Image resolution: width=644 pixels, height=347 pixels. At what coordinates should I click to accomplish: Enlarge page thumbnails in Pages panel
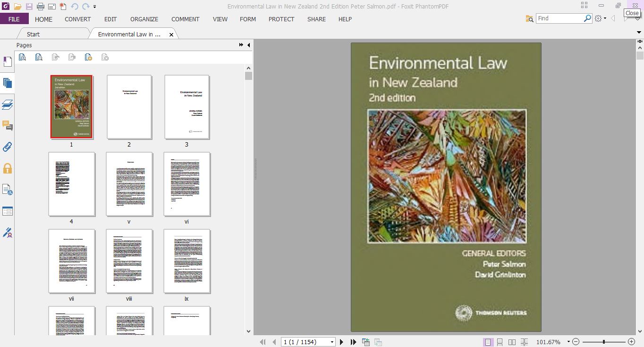coord(22,57)
